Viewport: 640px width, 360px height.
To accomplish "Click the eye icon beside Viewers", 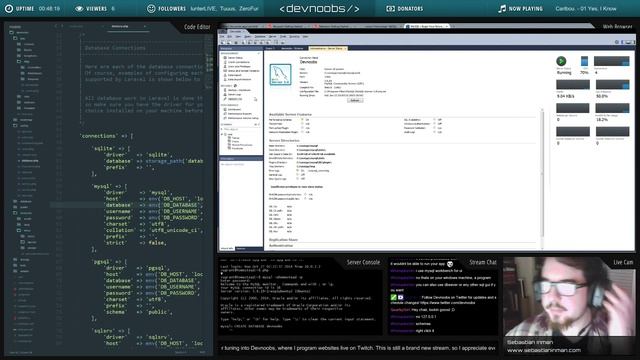I will [x=79, y=9].
